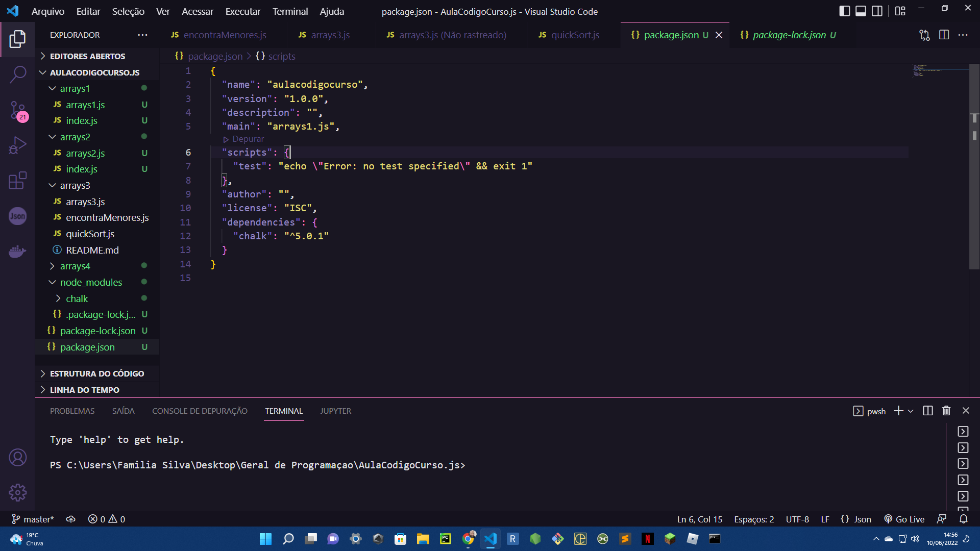Open notifications bell in status bar
980x551 pixels.
point(964,519)
